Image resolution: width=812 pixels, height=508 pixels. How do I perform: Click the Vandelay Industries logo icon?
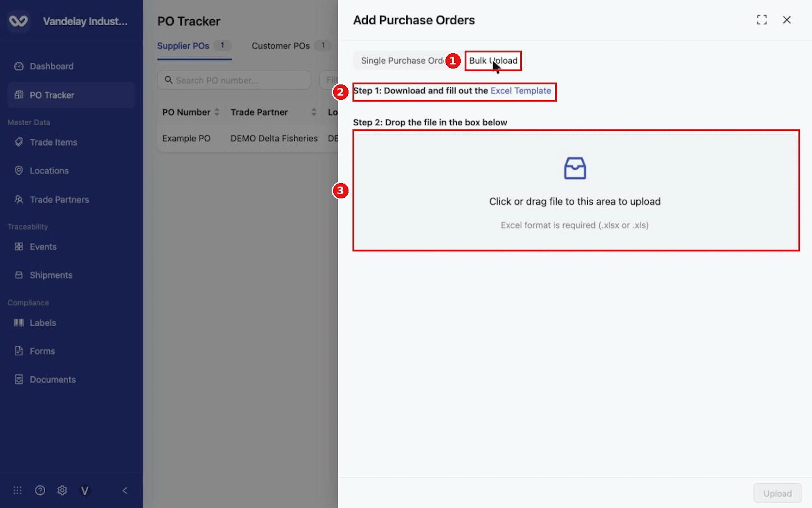click(18, 21)
